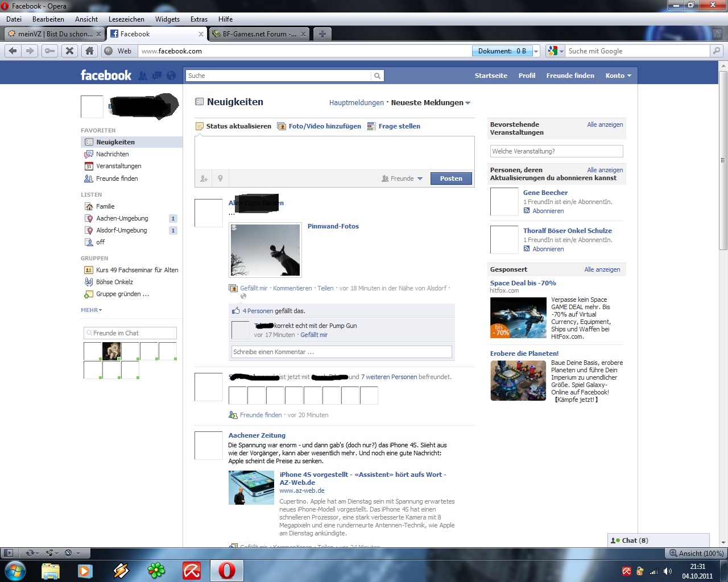The width and height of the screenshot is (728, 582).
Task: Open the Widgets menu
Action: click(x=167, y=19)
